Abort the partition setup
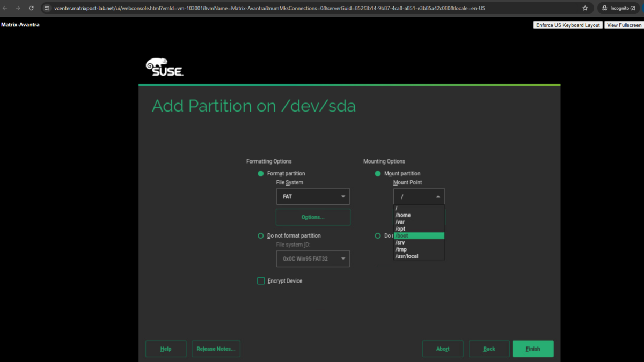 pyautogui.click(x=443, y=349)
